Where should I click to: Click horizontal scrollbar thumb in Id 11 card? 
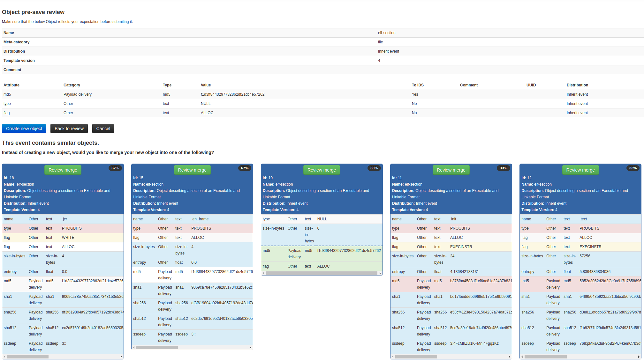click(x=416, y=357)
